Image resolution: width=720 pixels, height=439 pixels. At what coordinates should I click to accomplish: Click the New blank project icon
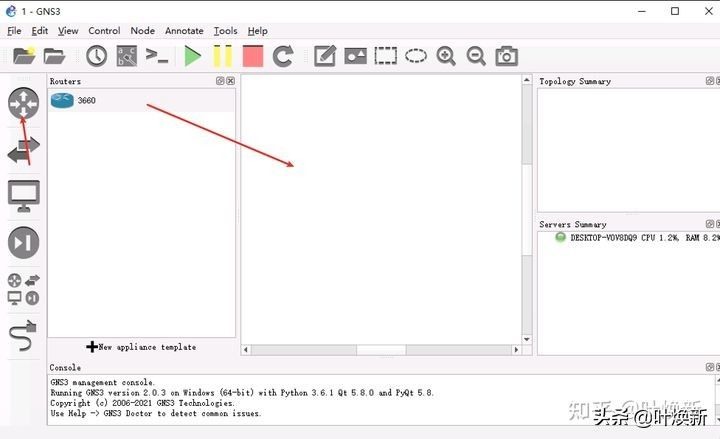[x=22, y=56]
